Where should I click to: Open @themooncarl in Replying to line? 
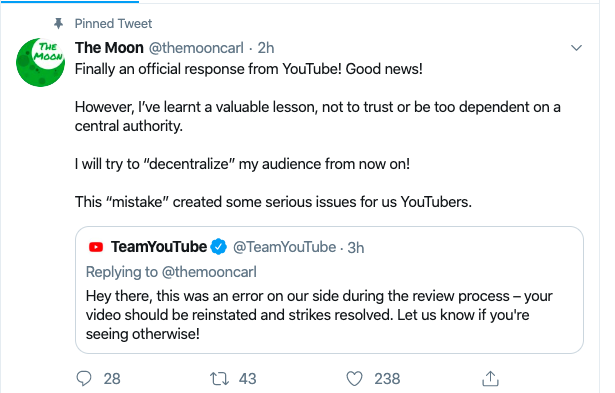tap(209, 272)
